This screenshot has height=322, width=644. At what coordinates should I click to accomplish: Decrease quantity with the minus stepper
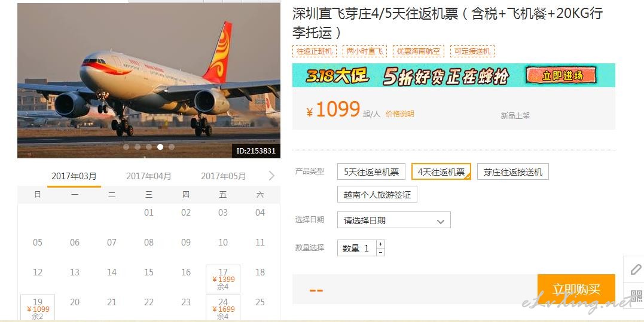[380, 252]
